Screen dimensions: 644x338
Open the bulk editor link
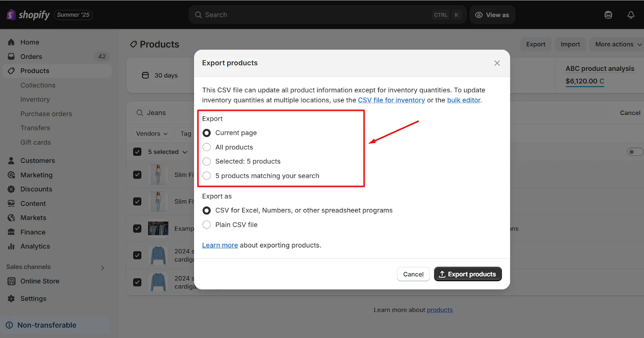click(464, 100)
